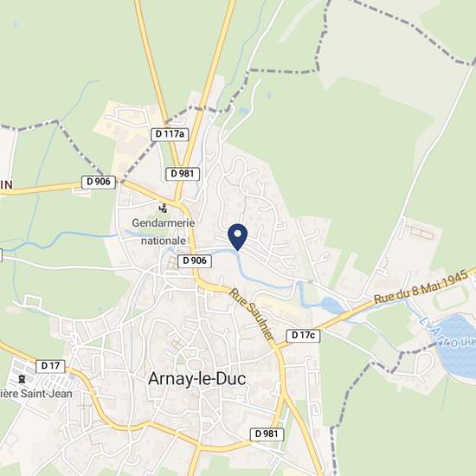Click the blue lake beside L'Arroux
The image size is (476, 476).
point(457,346)
